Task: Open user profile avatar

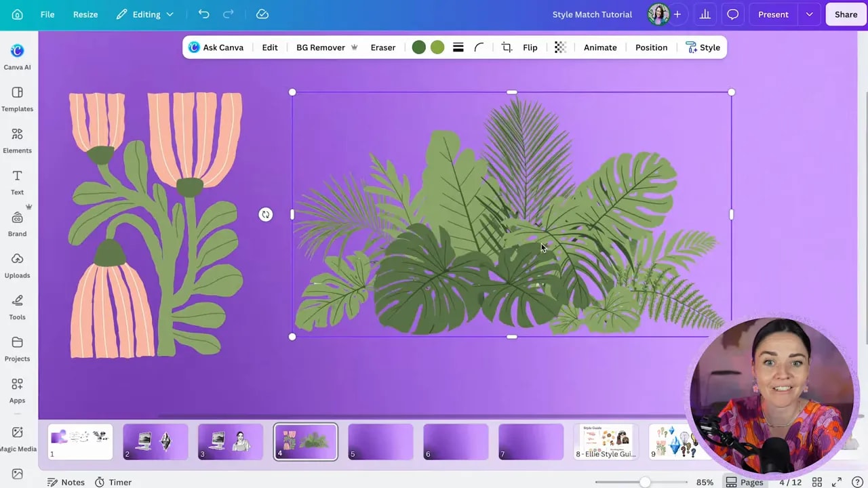Action: tap(658, 14)
